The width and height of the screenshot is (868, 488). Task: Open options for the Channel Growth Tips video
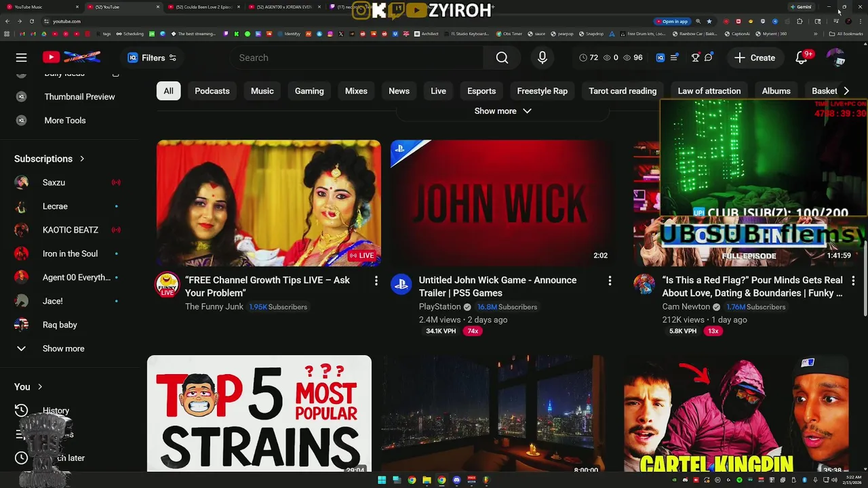tap(376, 281)
